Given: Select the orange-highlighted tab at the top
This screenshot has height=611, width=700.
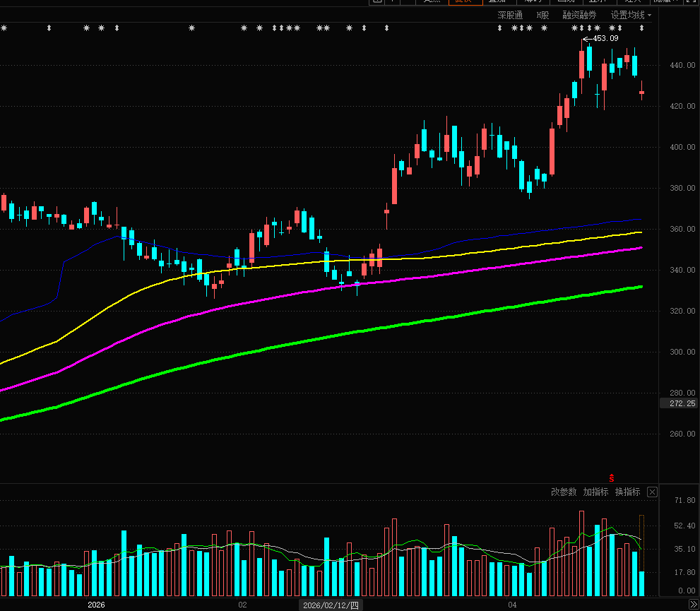Looking at the screenshot, I should [x=463, y=2].
